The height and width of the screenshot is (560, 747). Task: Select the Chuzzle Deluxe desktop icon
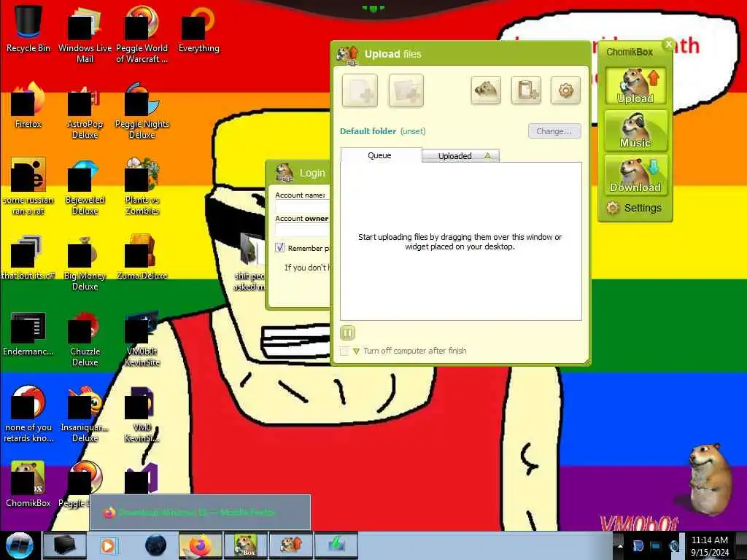click(x=85, y=338)
